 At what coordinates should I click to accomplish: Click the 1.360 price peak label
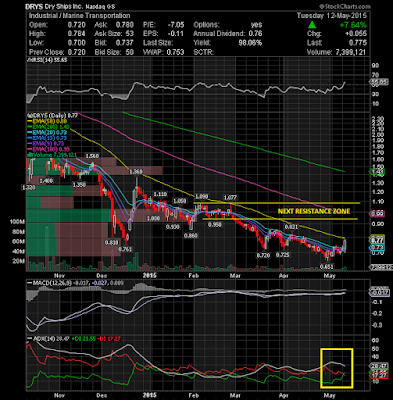click(x=136, y=171)
